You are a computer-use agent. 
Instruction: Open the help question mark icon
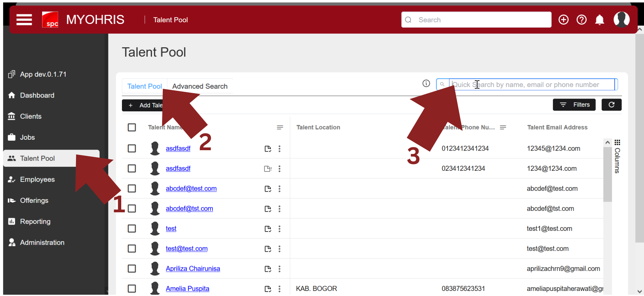(x=581, y=20)
